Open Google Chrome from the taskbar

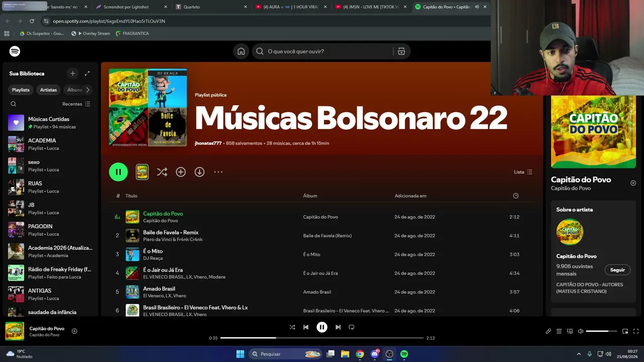[360, 354]
